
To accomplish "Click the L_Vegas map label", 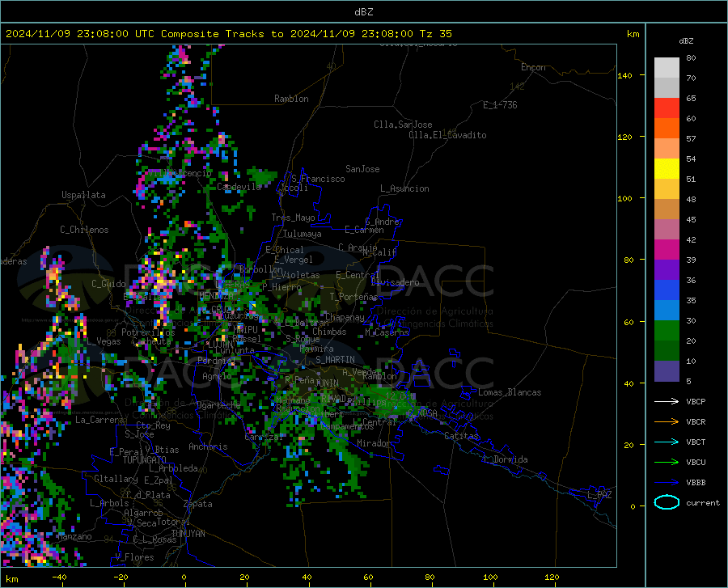I will point(104,341).
